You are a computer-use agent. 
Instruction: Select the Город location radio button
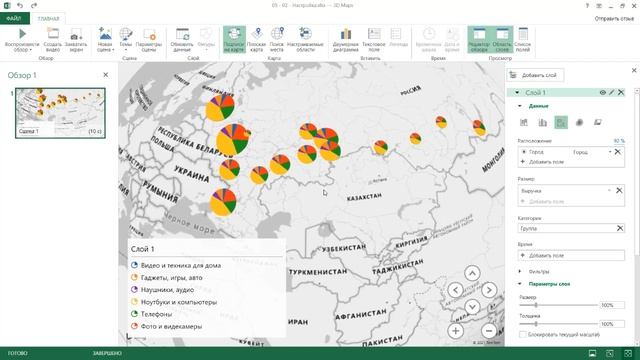(x=524, y=152)
